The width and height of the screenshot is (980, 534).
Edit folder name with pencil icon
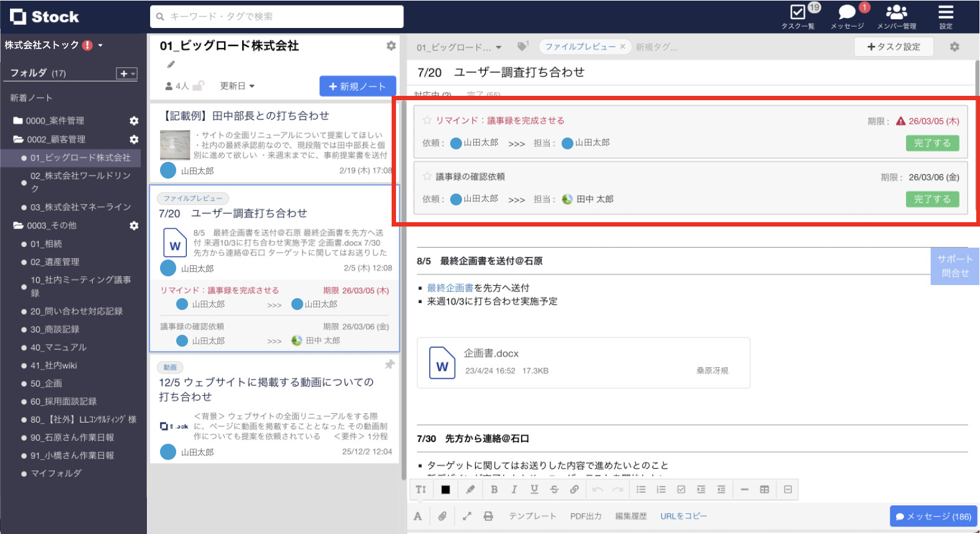[x=171, y=64]
